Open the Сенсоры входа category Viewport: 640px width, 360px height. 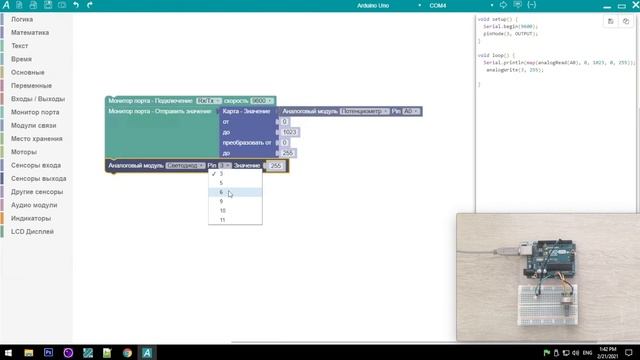(x=36, y=165)
